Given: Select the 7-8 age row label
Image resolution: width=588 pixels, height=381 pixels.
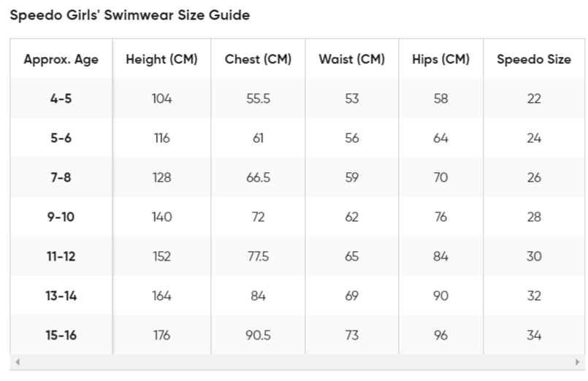Looking at the screenshot, I should click(61, 177).
